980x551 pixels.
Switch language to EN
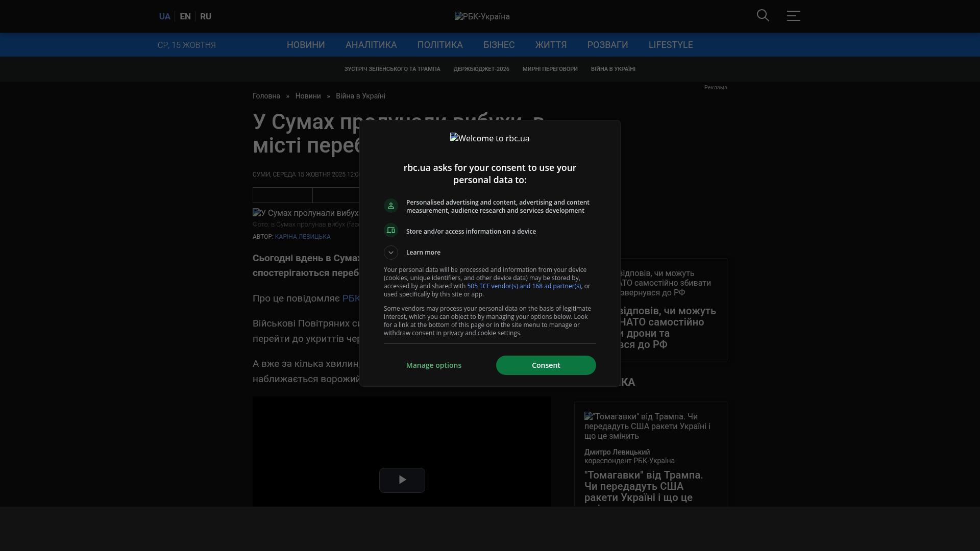[185, 16]
